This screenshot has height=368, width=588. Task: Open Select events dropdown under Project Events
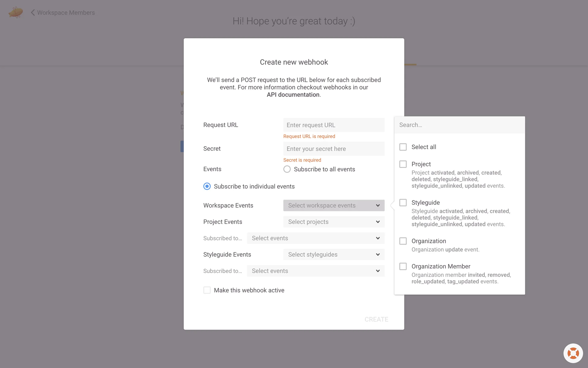[315, 238]
